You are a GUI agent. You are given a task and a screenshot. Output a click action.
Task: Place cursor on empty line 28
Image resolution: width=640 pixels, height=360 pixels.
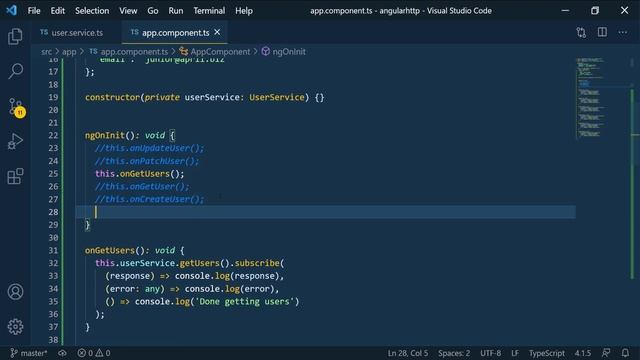[x=326, y=212]
